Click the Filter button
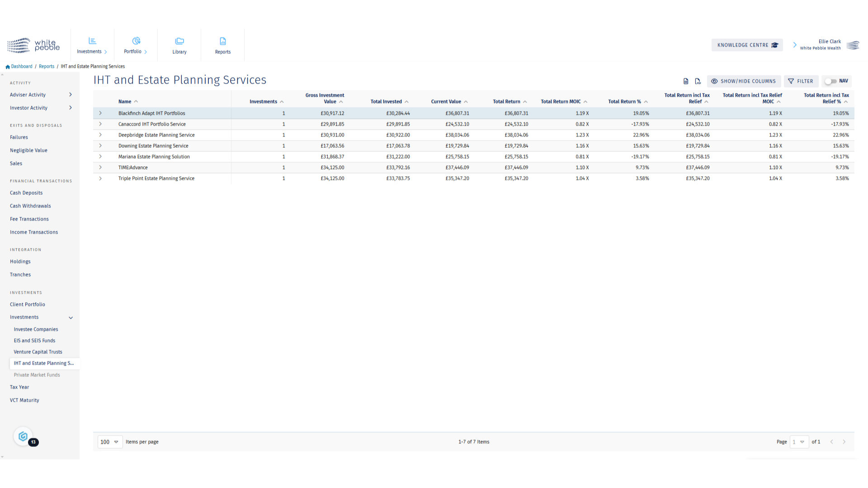The width and height of the screenshot is (868, 488). point(801,81)
